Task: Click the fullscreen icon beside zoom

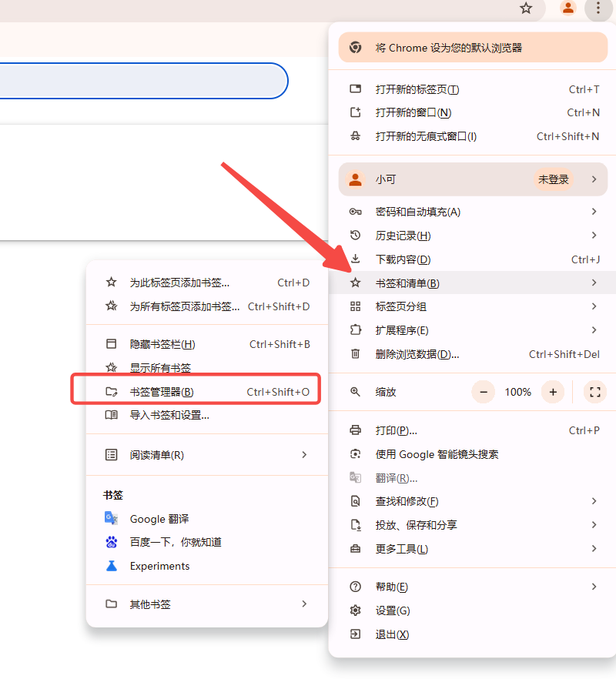Action: (x=595, y=392)
